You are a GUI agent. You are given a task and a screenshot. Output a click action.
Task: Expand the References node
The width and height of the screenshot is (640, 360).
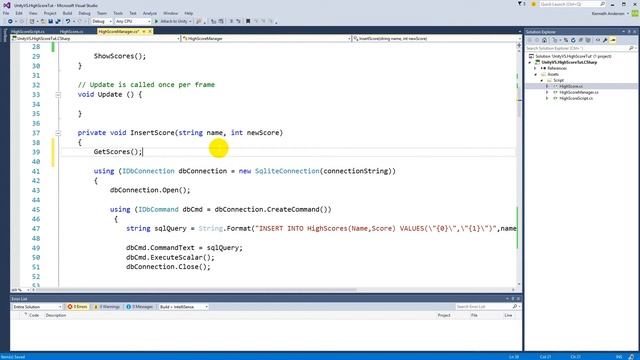click(536, 68)
